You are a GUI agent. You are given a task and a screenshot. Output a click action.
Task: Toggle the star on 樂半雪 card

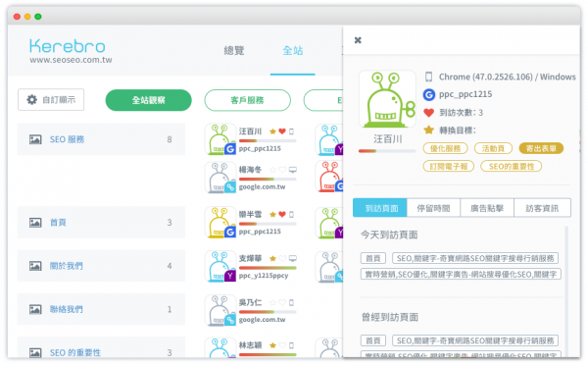(272, 215)
